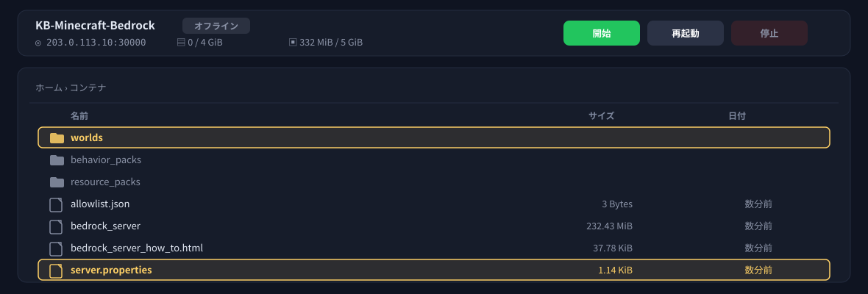Select the allowlist.json file icon
This screenshot has width=868, height=294.
click(56, 204)
